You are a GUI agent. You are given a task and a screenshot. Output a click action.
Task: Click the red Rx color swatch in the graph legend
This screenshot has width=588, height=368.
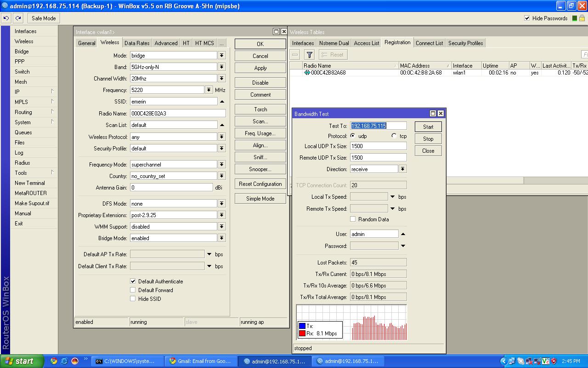pyautogui.click(x=302, y=333)
